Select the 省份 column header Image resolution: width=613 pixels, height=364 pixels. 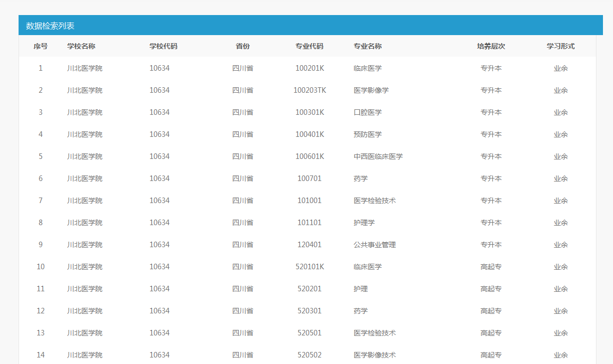(x=242, y=46)
